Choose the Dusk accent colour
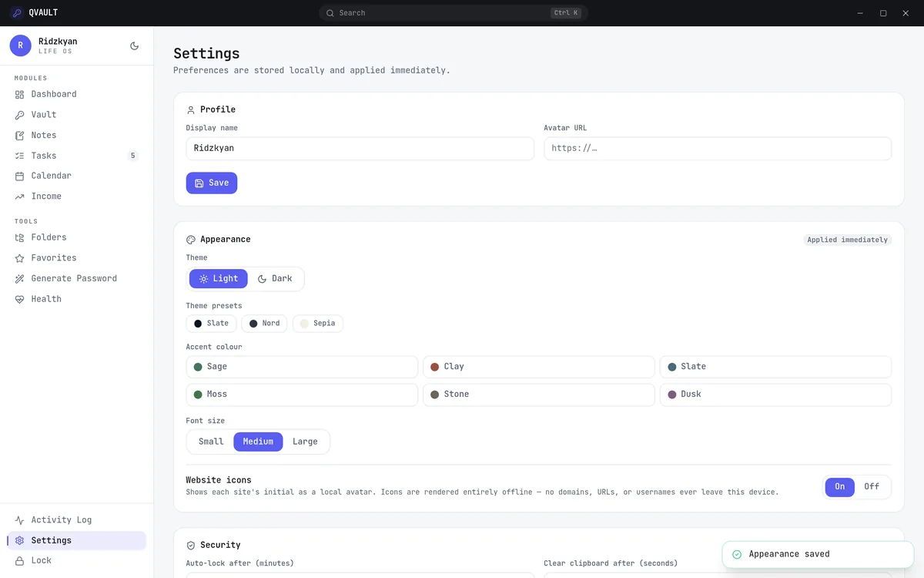The width and height of the screenshot is (924, 578). click(x=775, y=395)
